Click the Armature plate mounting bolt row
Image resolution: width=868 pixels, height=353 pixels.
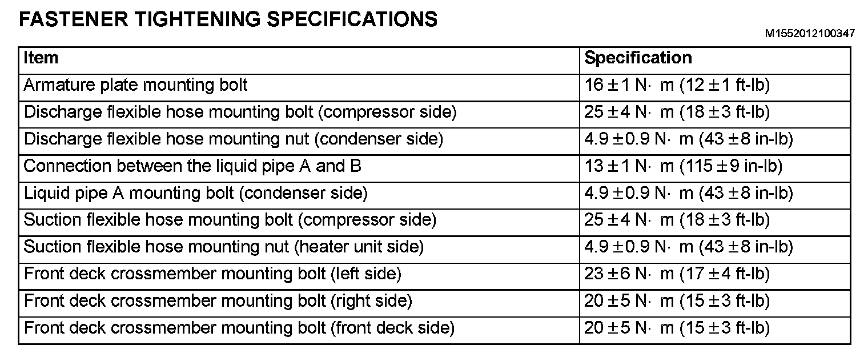[136, 85]
